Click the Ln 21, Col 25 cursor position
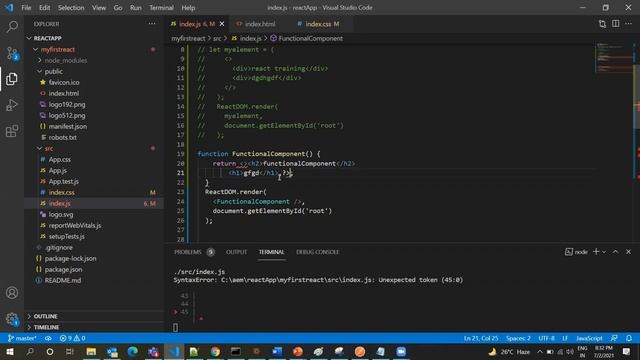 [481, 338]
